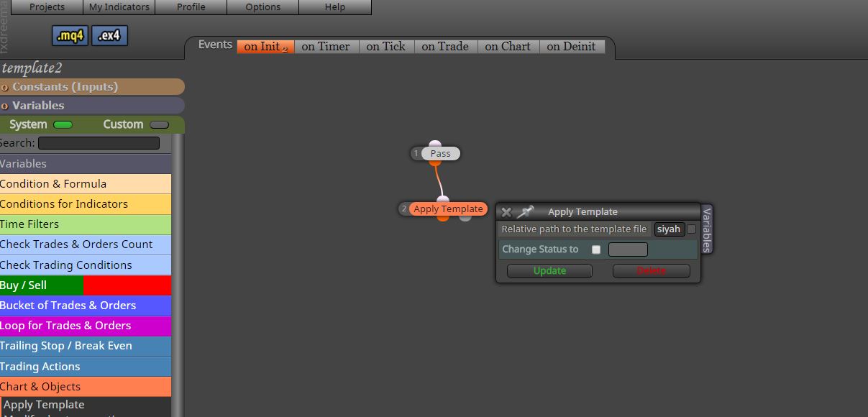
Task: Focus the block Search field
Action: (99, 143)
